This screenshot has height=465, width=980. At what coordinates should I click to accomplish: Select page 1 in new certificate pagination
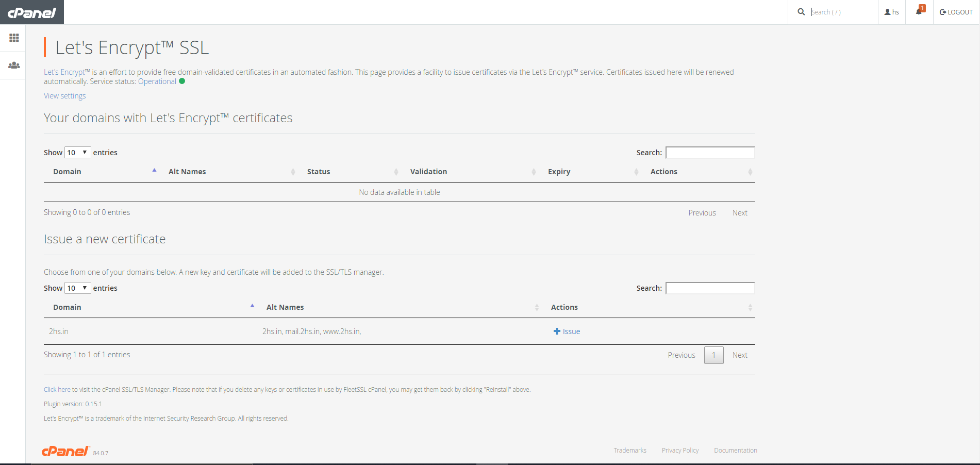tap(714, 355)
